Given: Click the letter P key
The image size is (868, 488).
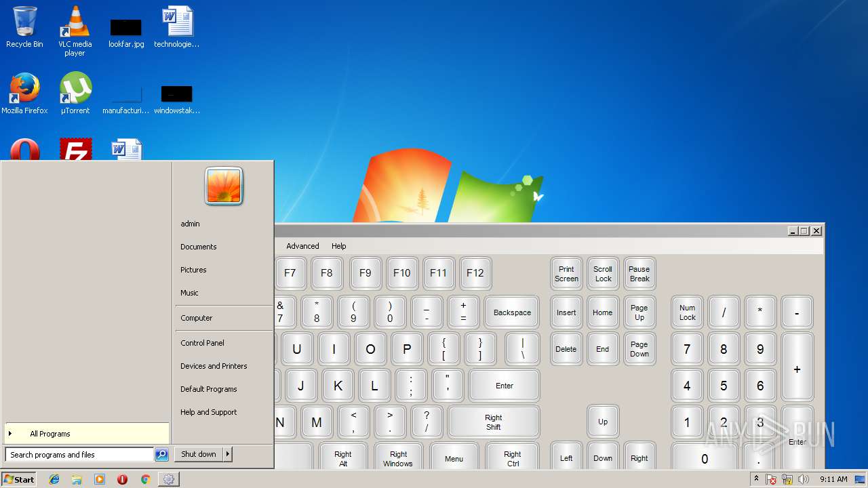Looking at the screenshot, I should [x=407, y=349].
